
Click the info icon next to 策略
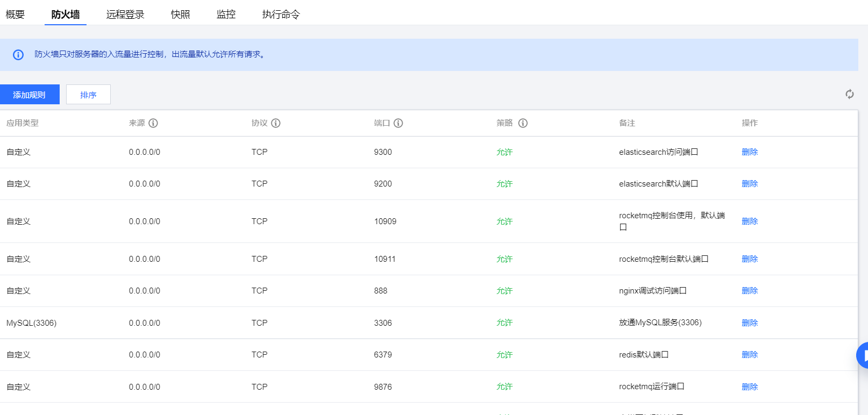click(522, 123)
